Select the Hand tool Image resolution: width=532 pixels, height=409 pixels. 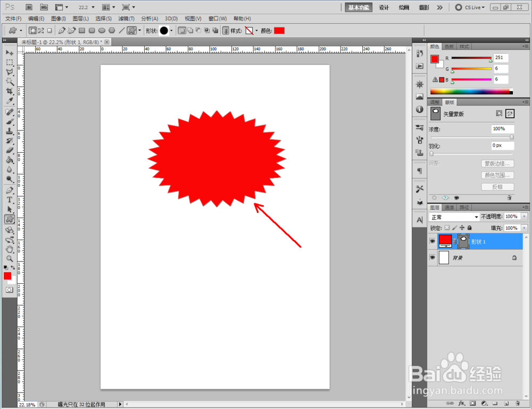tap(10, 249)
